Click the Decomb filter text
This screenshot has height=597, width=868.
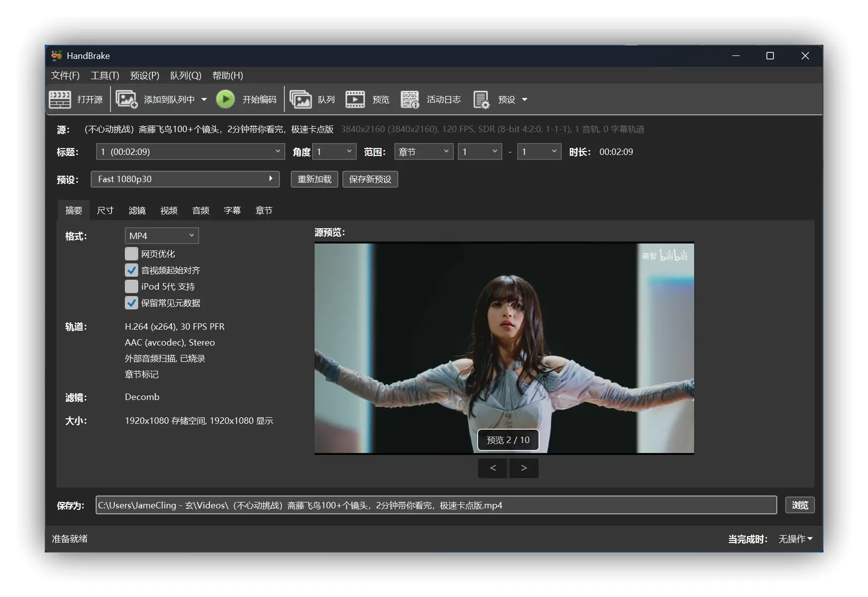pyautogui.click(x=142, y=397)
